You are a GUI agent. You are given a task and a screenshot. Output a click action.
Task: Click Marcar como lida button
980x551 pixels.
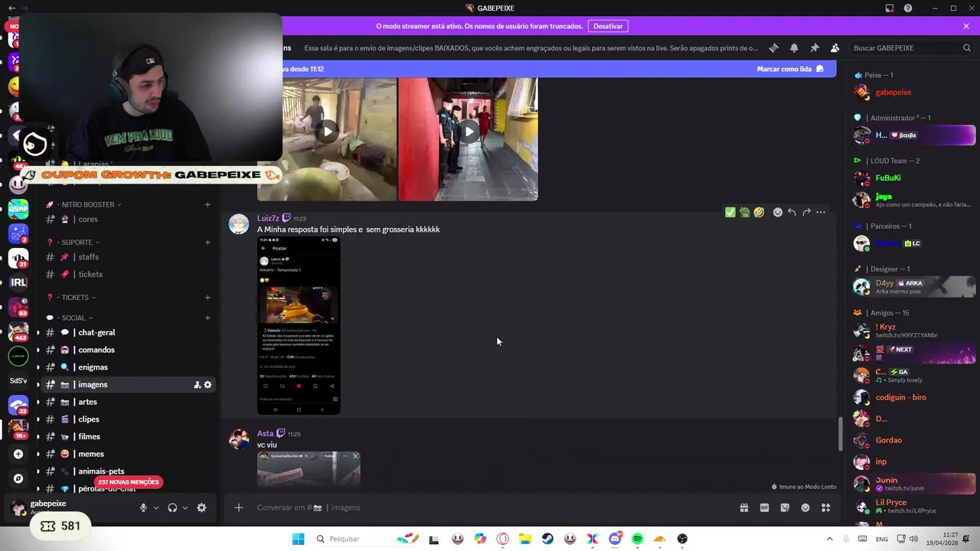tap(790, 69)
